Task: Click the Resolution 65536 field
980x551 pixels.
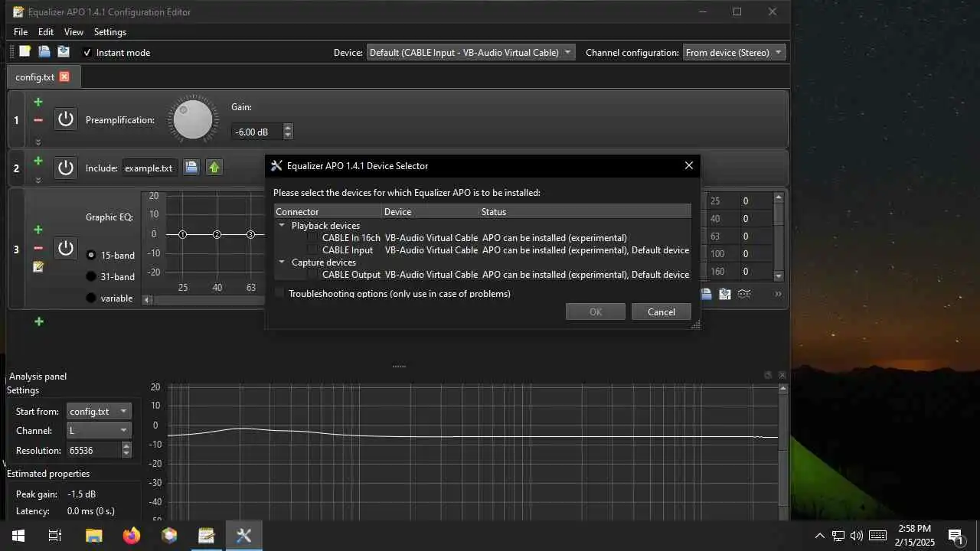Action: click(x=93, y=451)
